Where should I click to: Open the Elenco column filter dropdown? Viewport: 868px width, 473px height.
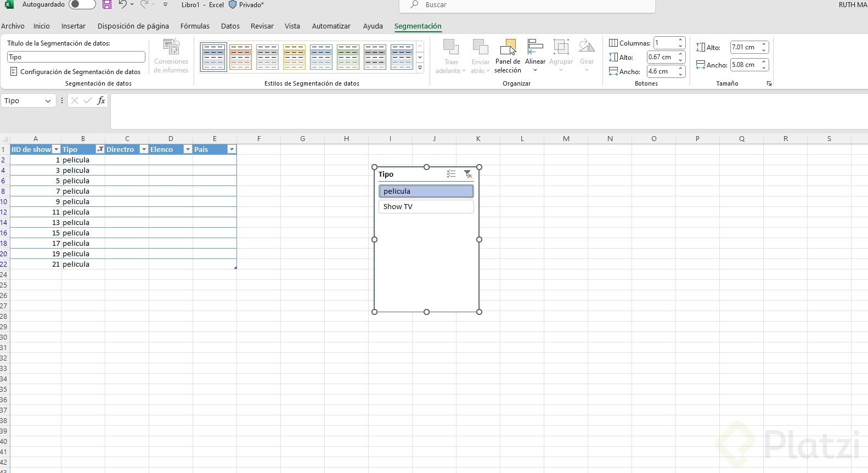[188, 149]
